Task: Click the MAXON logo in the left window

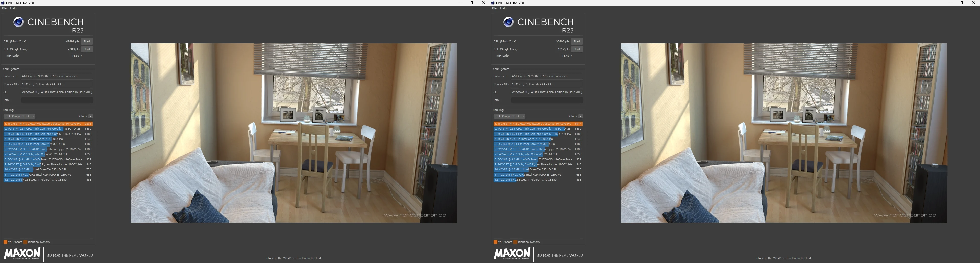Action: pos(22,254)
